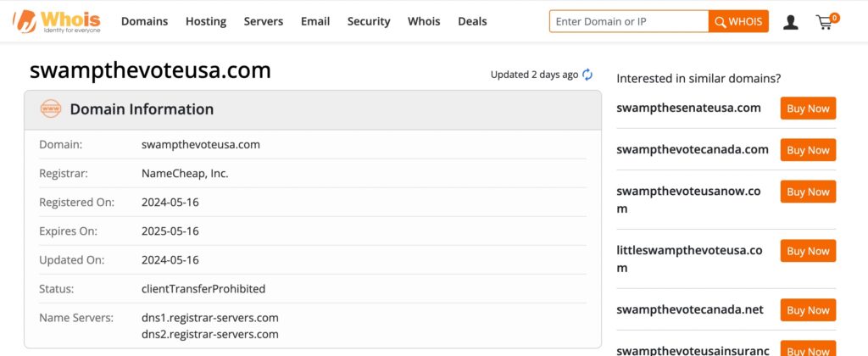The image size is (868, 356).
Task: Buy Now for swampthesenateusa.com
Action: click(x=808, y=108)
